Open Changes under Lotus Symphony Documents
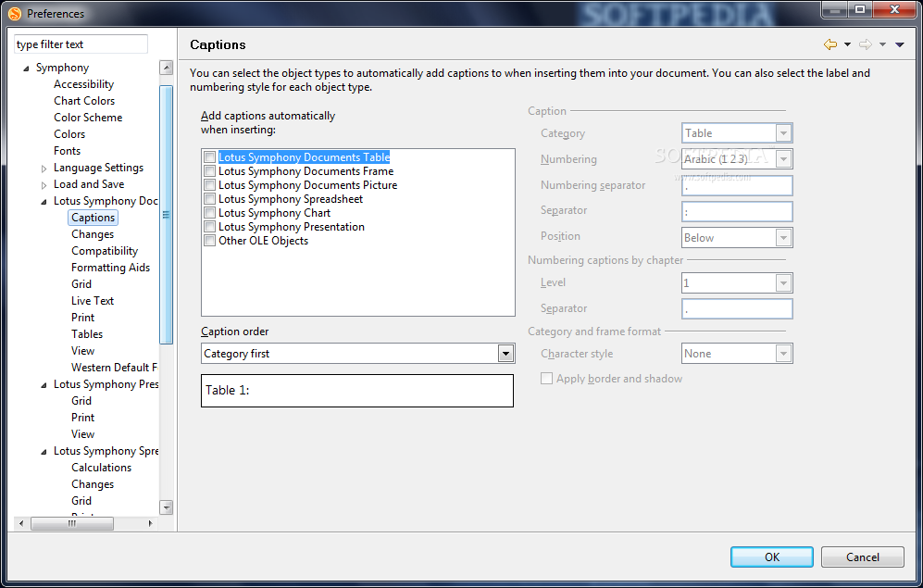 [93, 234]
